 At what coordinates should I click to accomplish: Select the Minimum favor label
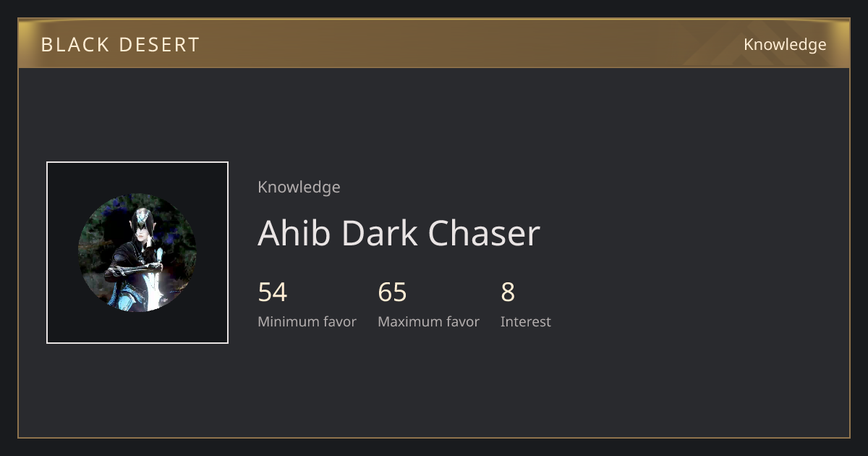tap(307, 322)
